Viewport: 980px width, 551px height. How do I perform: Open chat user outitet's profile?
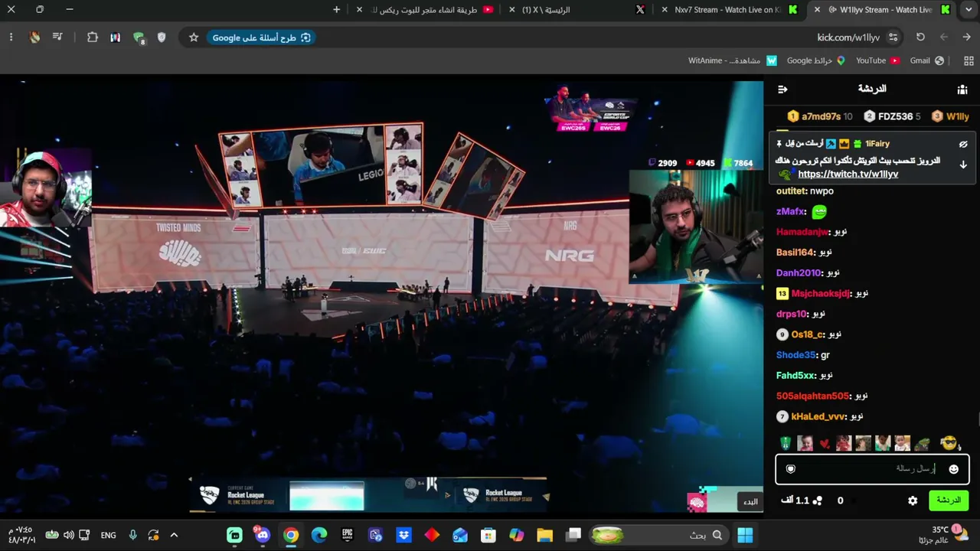tap(791, 191)
